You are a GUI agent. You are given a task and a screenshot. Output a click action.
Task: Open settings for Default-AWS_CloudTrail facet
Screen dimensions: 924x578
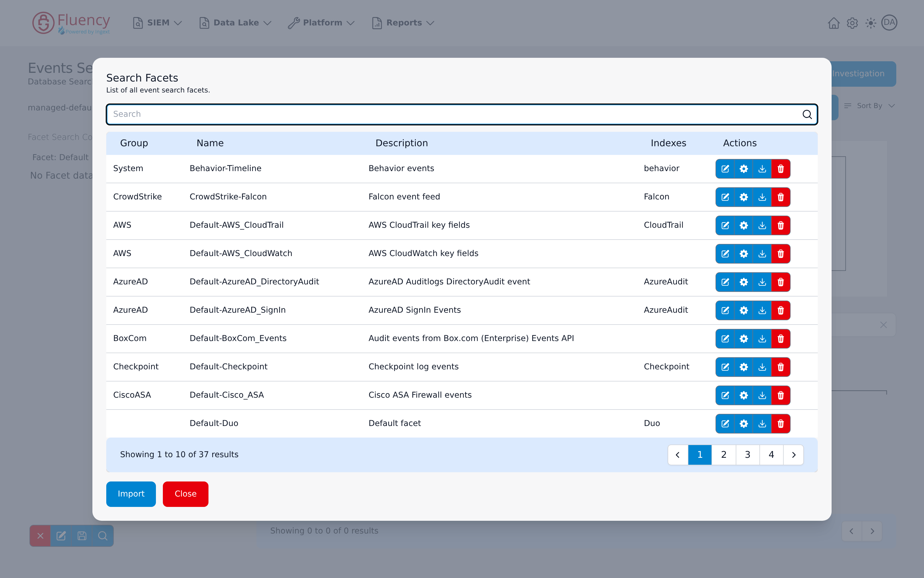[744, 225]
